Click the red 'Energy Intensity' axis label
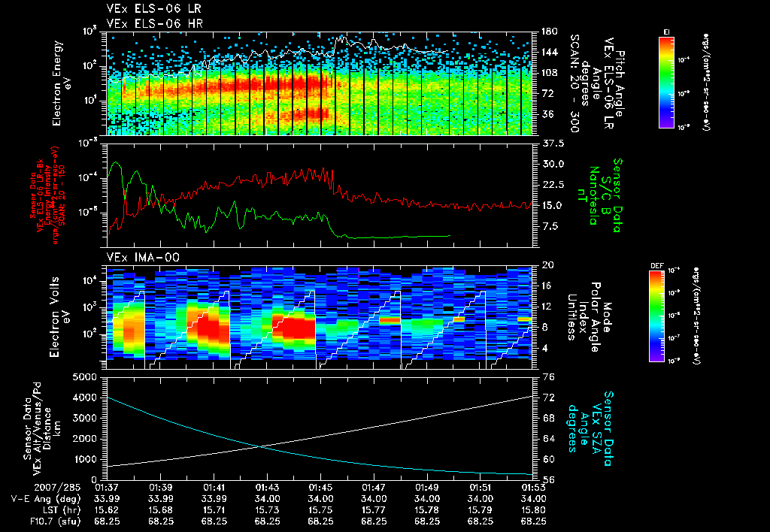The width and height of the screenshot is (770, 532). pyautogui.click(x=47, y=195)
